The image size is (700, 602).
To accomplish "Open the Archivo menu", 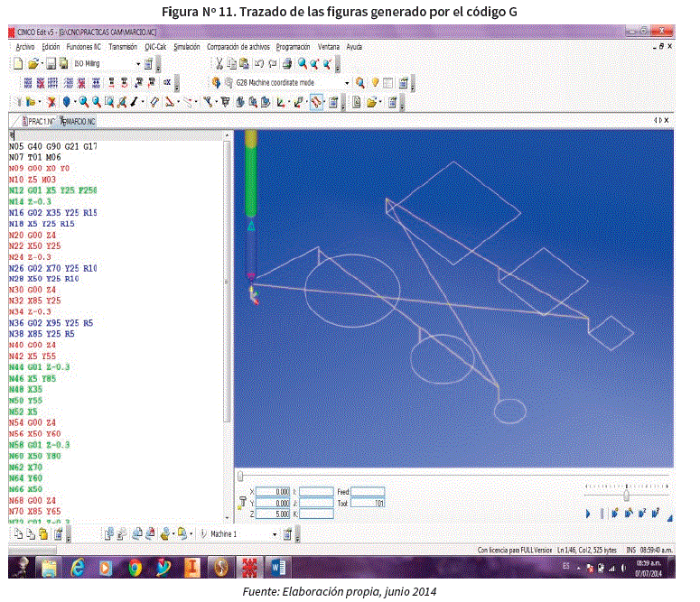I will [25, 46].
